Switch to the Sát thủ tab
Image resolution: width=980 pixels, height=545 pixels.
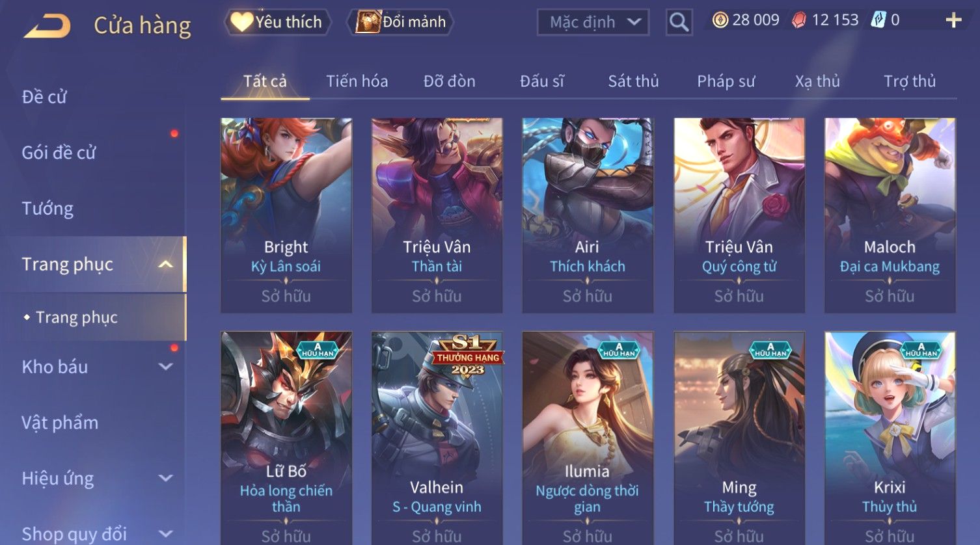[x=633, y=81]
